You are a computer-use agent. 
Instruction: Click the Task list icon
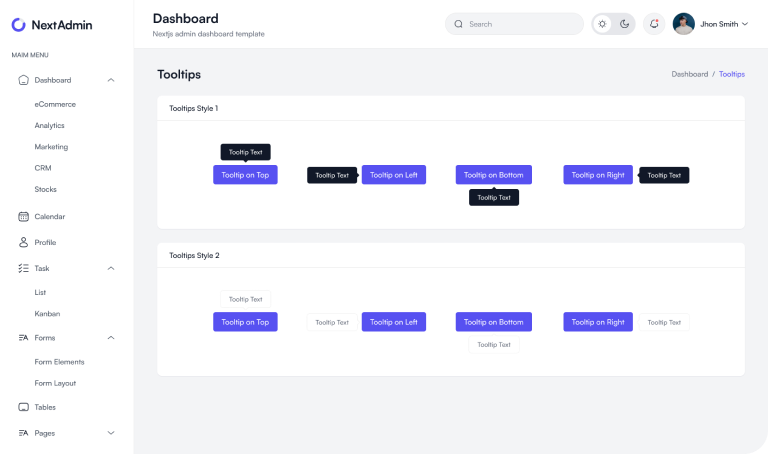tap(24, 268)
